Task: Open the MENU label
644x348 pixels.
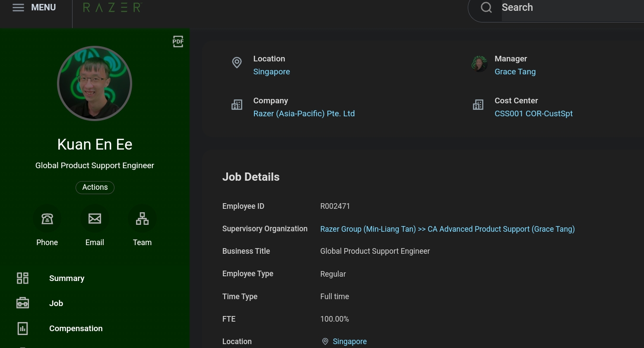Action: tap(44, 7)
